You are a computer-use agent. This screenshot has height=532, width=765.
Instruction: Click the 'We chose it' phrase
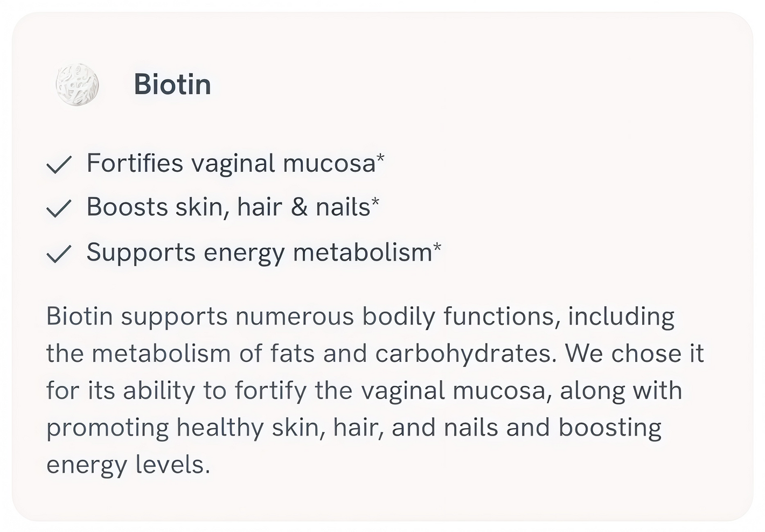pyautogui.click(x=635, y=354)
